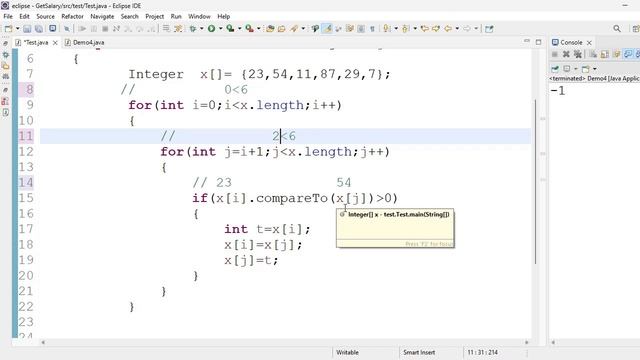640x360 pixels.
Task: Toggle Mark Occurrences in toolbar
Action: [327, 29]
